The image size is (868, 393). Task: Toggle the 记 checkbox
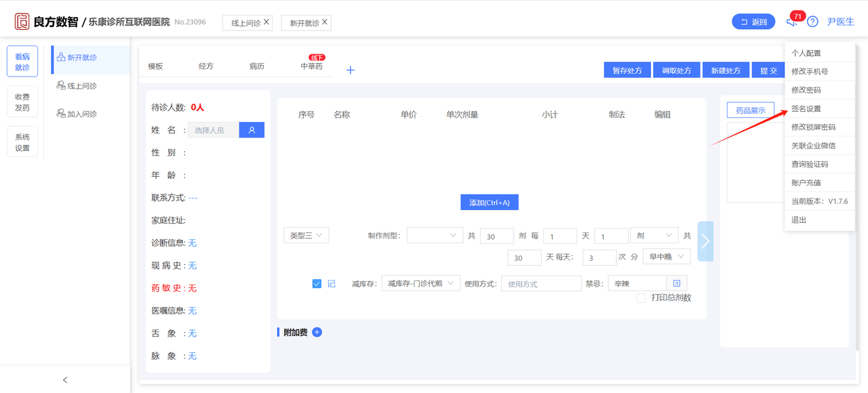pyautogui.click(x=317, y=284)
